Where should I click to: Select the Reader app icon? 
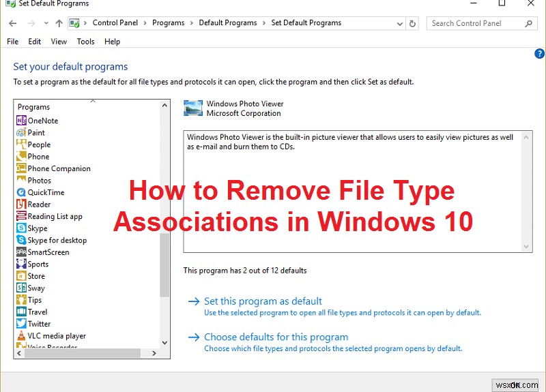[x=21, y=204]
